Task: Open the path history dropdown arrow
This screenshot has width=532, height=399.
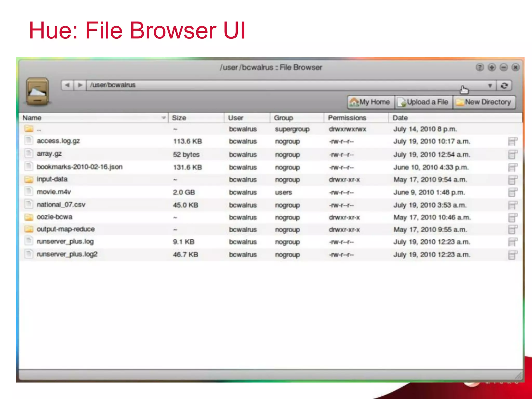Action: [490, 85]
